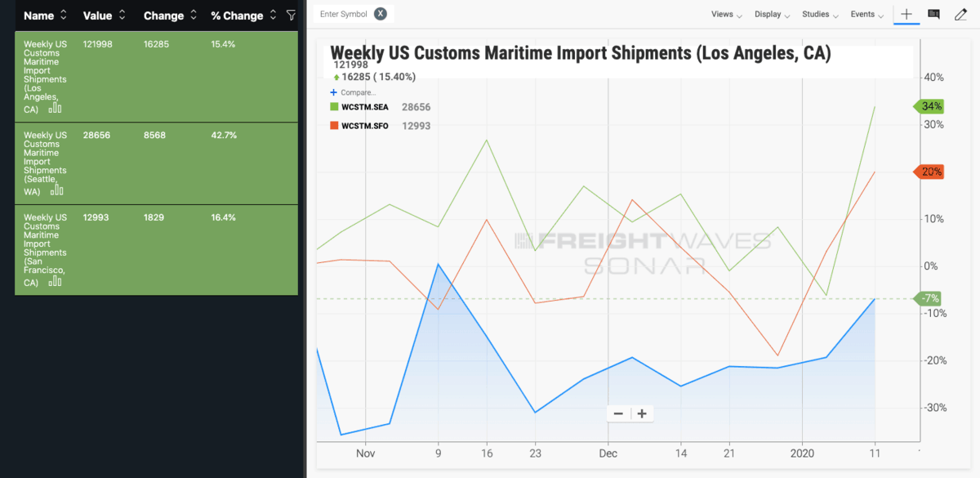The image size is (980, 478).
Task: Sort table by Name column arrows
Action: point(64,16)
